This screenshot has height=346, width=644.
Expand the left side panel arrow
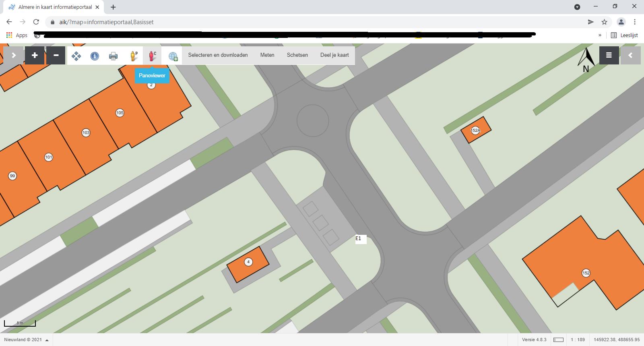[14, 56]
